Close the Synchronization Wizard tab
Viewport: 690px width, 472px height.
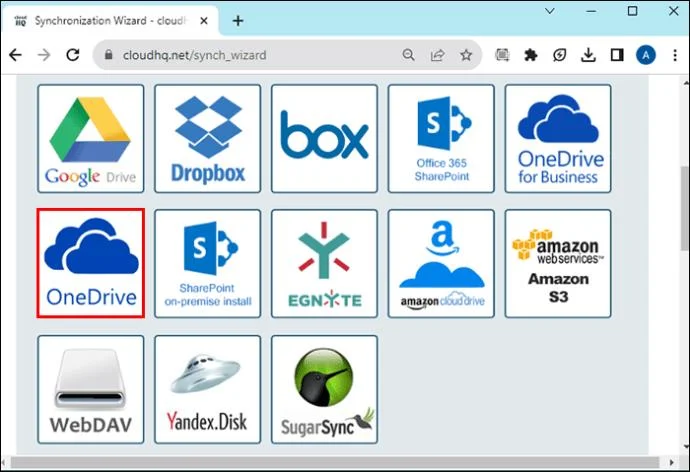204,21
